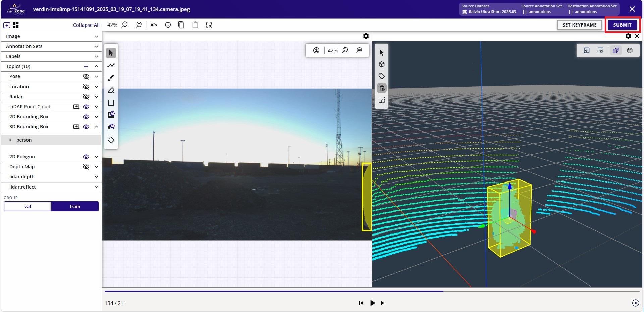
Task: Select the AI image segmentation tool
Action: pyautogui.click(x=111, y=115)
